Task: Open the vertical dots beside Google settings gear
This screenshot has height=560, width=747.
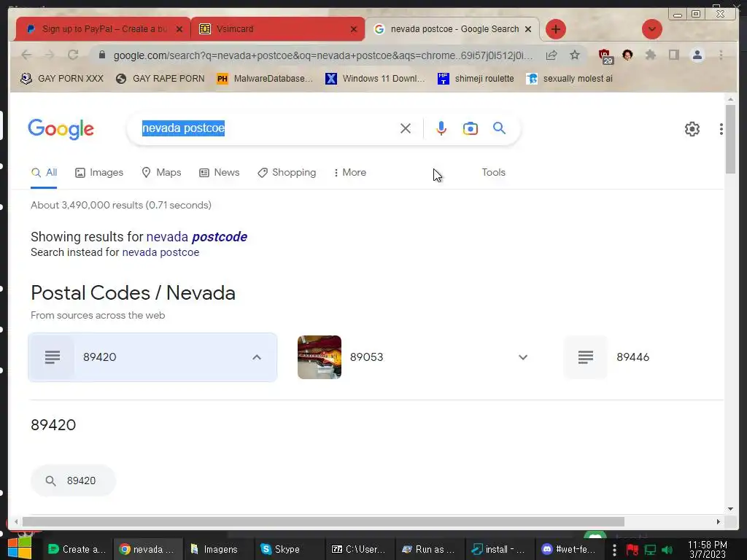Action: [721, 129]
